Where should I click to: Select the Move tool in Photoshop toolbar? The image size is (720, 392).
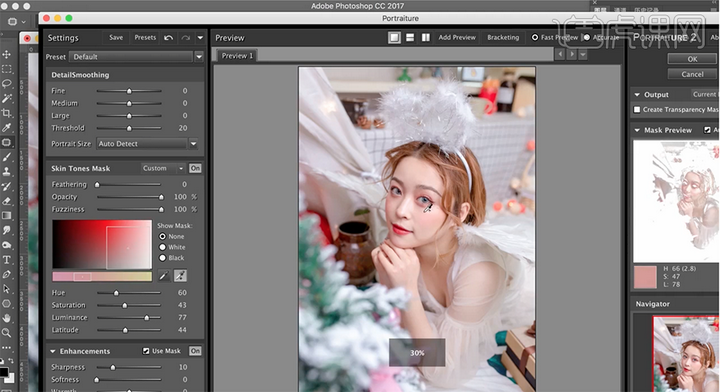tap(6, 55)
